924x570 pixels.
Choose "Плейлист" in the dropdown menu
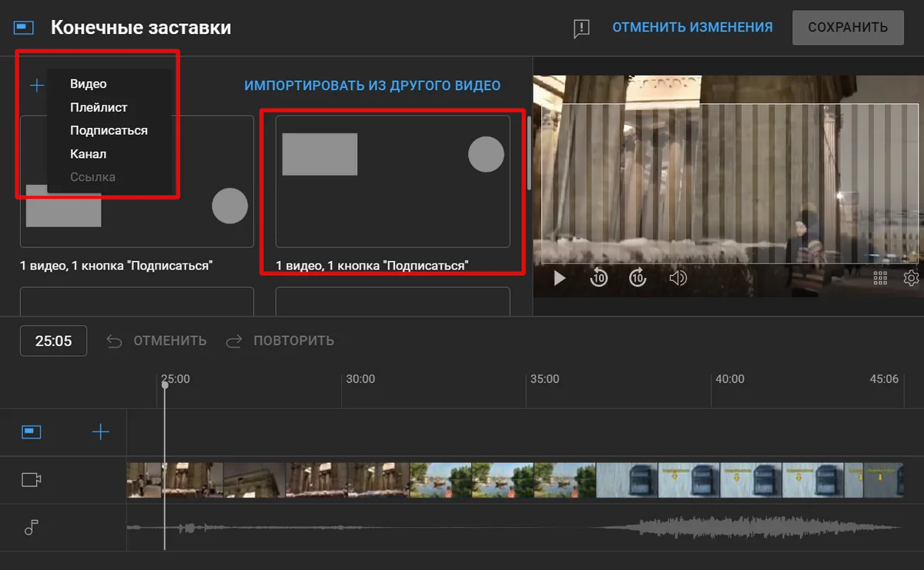point(99,107)
